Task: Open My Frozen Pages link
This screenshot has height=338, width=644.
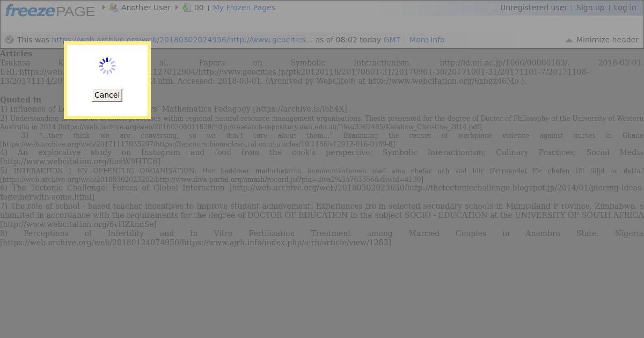Action: 244,8
